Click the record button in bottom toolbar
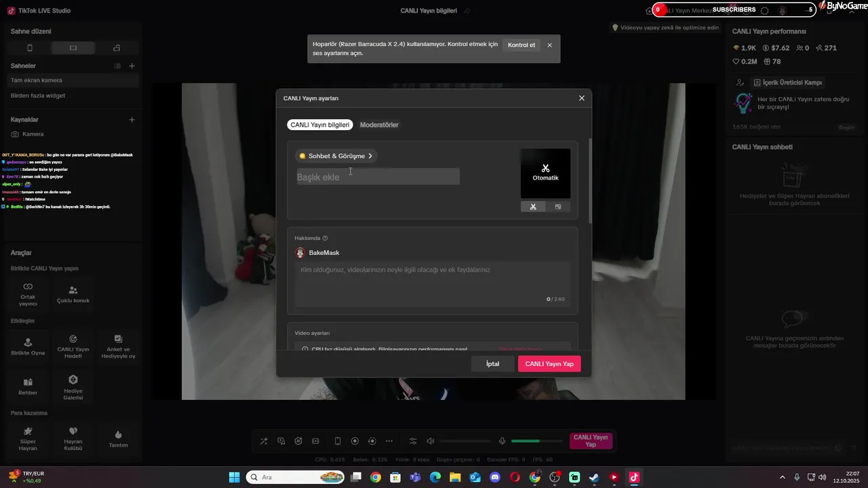868x488 pixels. point(355,441)
